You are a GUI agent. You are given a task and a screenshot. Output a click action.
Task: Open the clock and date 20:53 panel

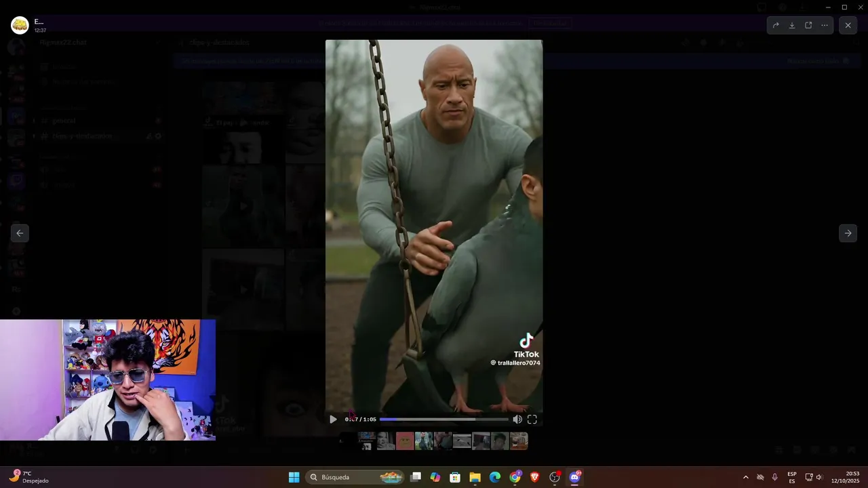point(846,477)
